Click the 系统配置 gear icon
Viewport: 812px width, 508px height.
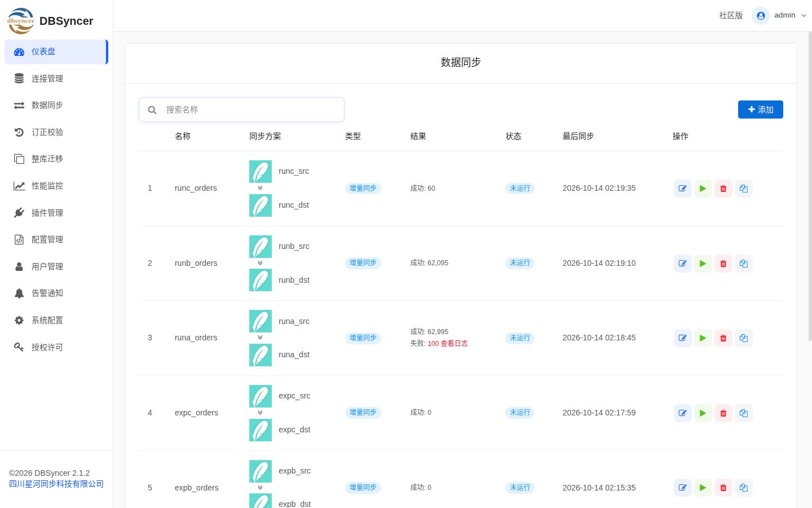[x=19, y=320]
